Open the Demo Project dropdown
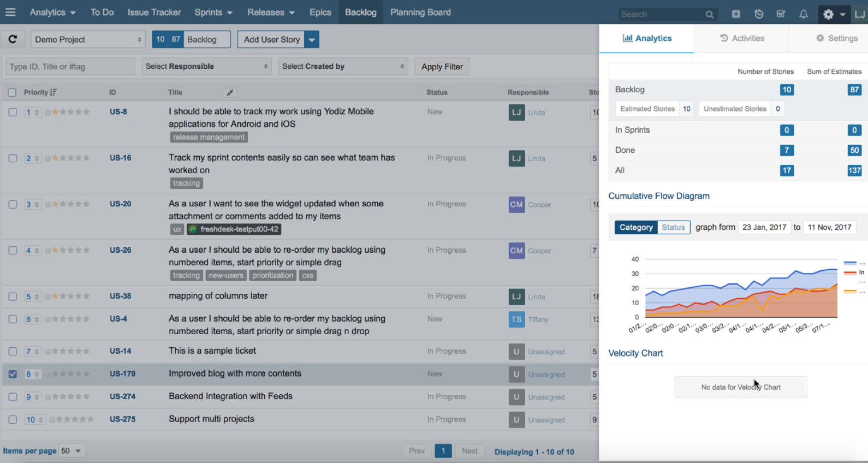Viewport: 868px width, 463px height. tap(87, 39)
